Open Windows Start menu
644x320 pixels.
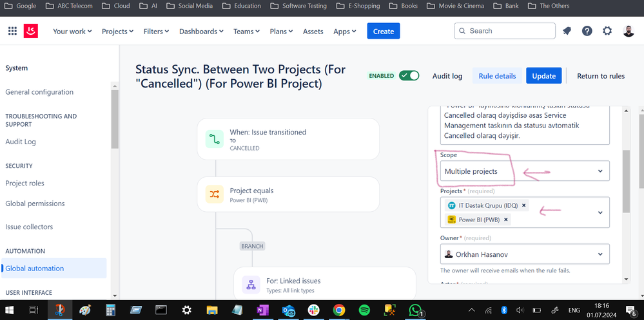9,310
